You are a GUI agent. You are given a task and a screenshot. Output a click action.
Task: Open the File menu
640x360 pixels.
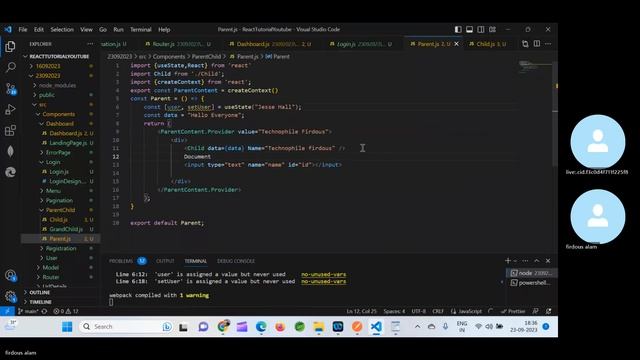23,29
